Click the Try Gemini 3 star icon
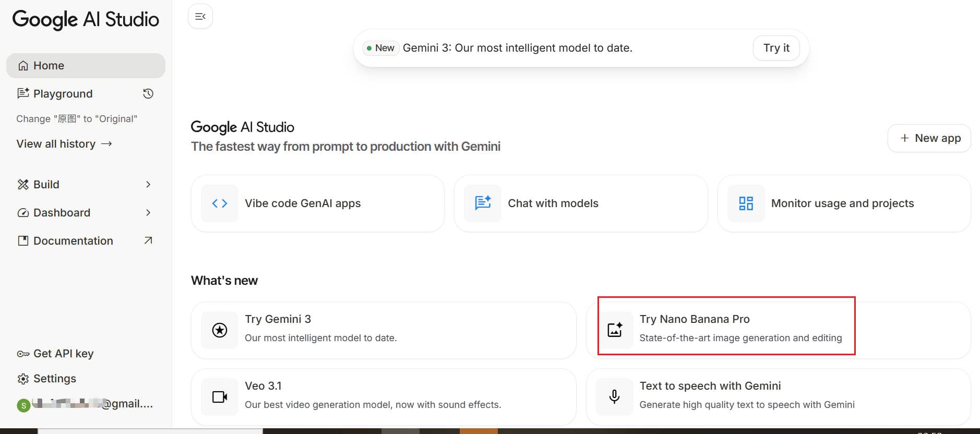This screenshot has width=980, height=434. pyautogui.click(x=220, y=330)
